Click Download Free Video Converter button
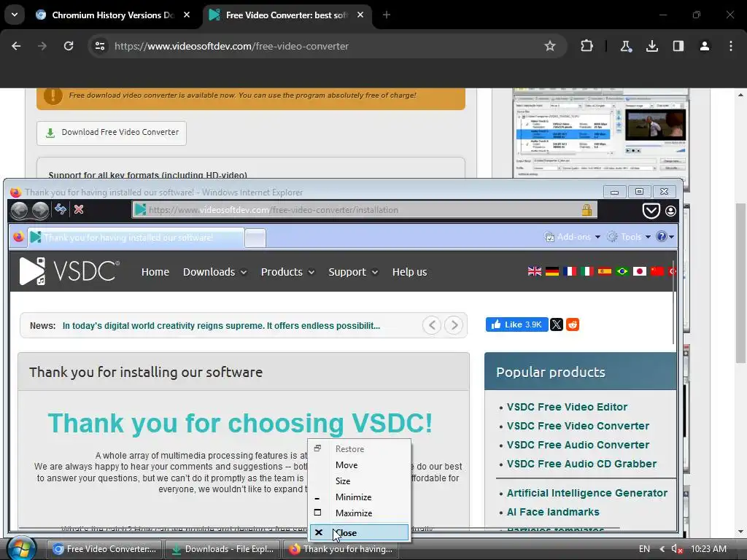 pos(112,133)
